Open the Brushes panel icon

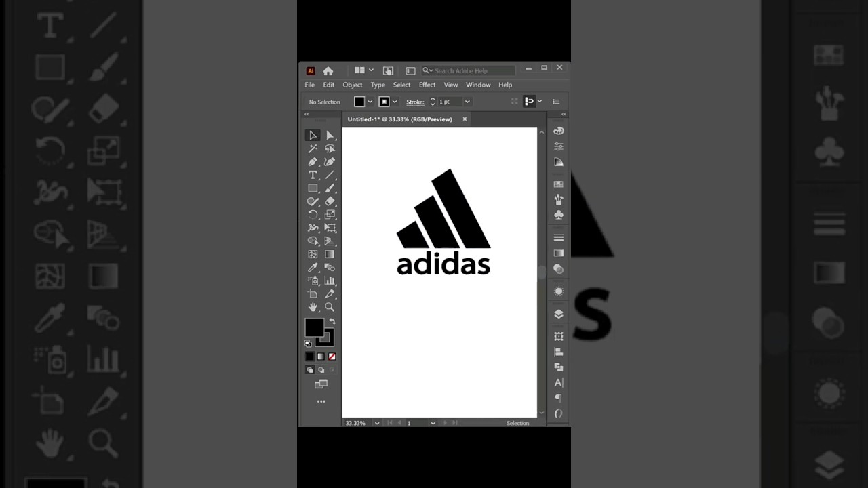559,199
